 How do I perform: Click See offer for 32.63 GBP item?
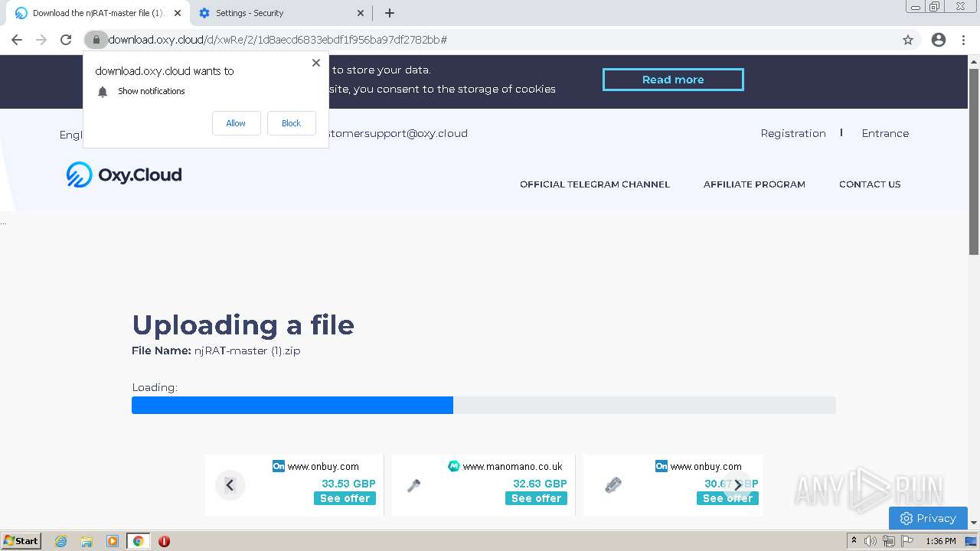(x=536, y=498)
